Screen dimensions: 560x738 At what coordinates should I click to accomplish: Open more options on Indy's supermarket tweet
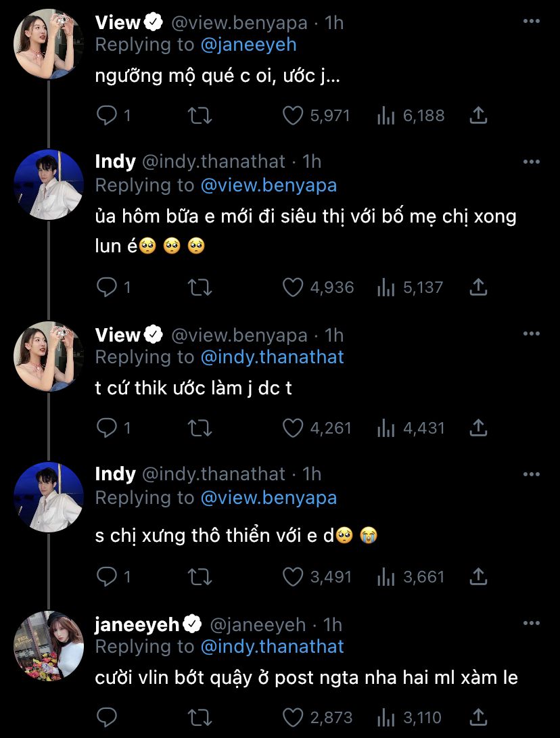coord(532,162)
